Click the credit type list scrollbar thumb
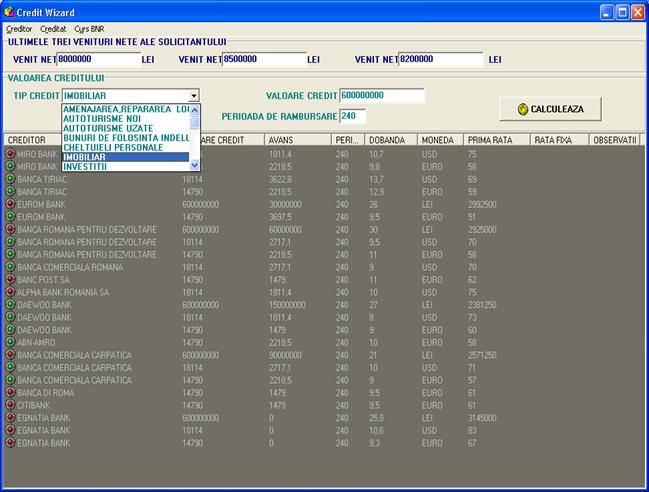The height and width of the screenshot is (492, 649). pos(195,123)
